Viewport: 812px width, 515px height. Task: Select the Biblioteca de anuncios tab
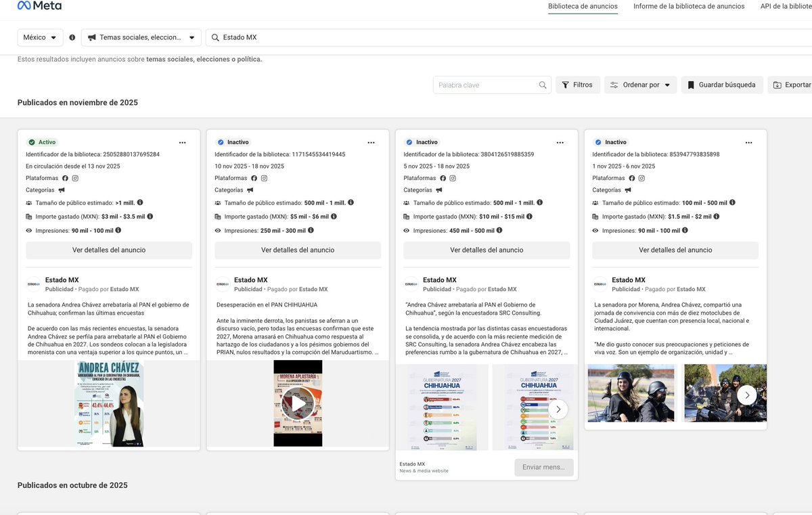pyautogui.click(x=583, y=6)
